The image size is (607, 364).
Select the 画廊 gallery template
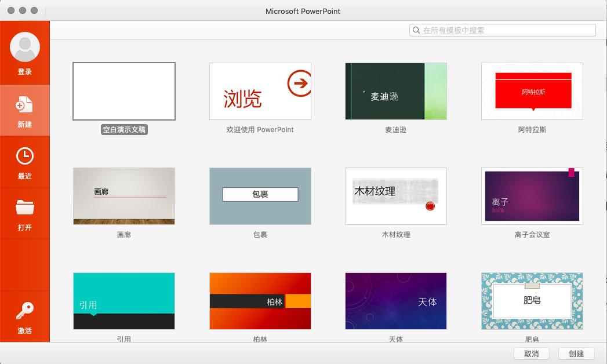point(123,196)
